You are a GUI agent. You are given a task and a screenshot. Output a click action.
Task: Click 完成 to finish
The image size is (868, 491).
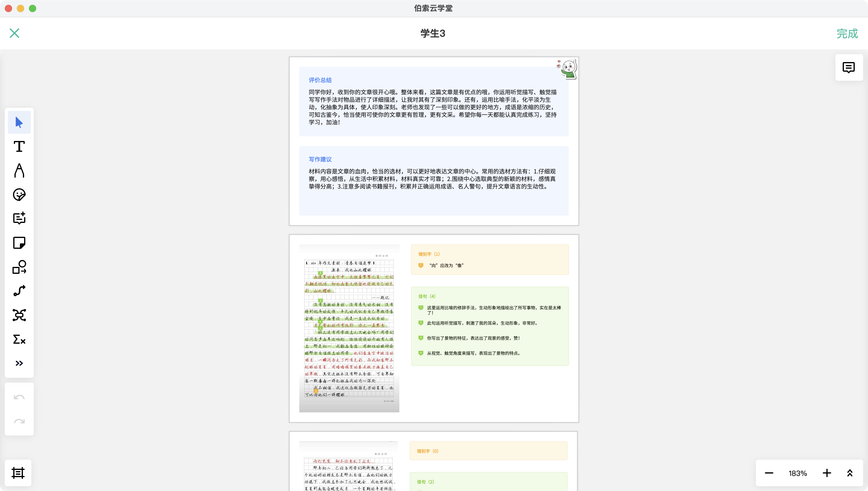(x=847, y=33)
